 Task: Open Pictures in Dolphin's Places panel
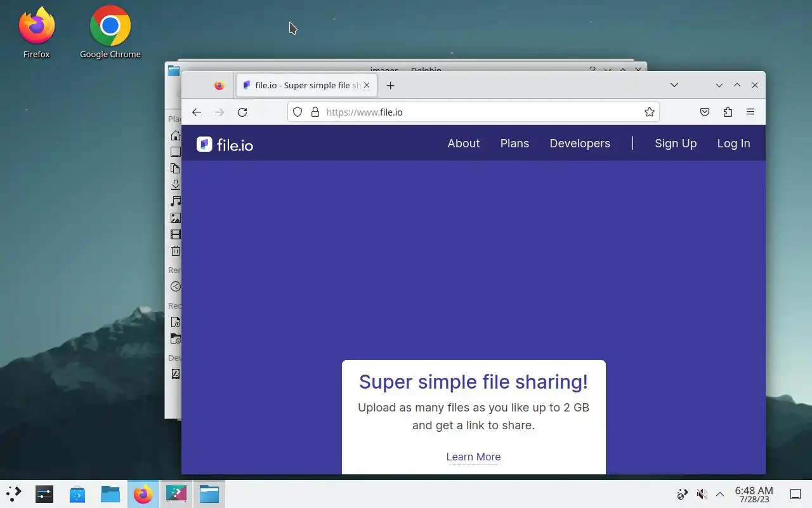(x=176, y=218)
